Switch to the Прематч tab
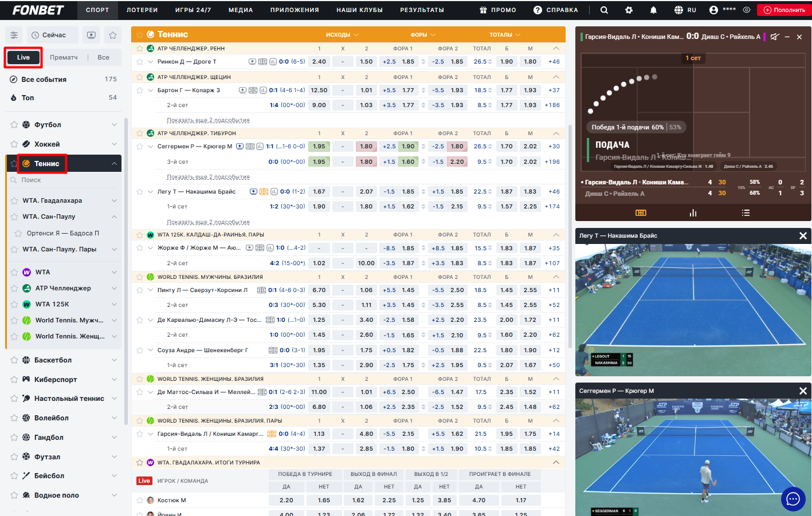The width and height of the screenshot is (812, 516). (64, 57)
